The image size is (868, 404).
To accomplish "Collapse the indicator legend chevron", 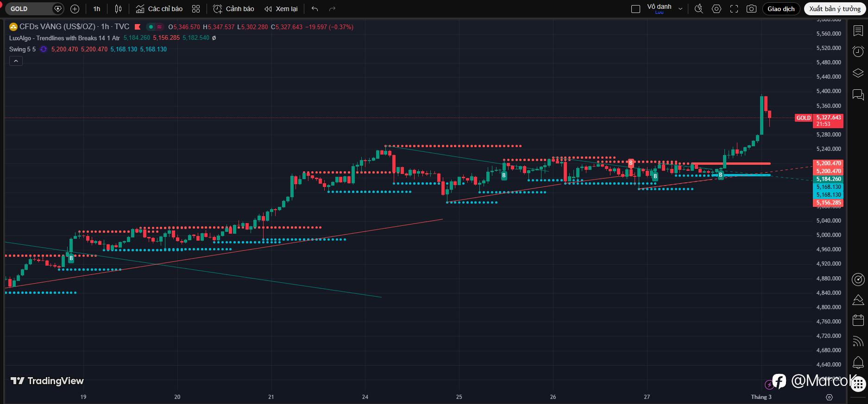I will tap(16, 61).
